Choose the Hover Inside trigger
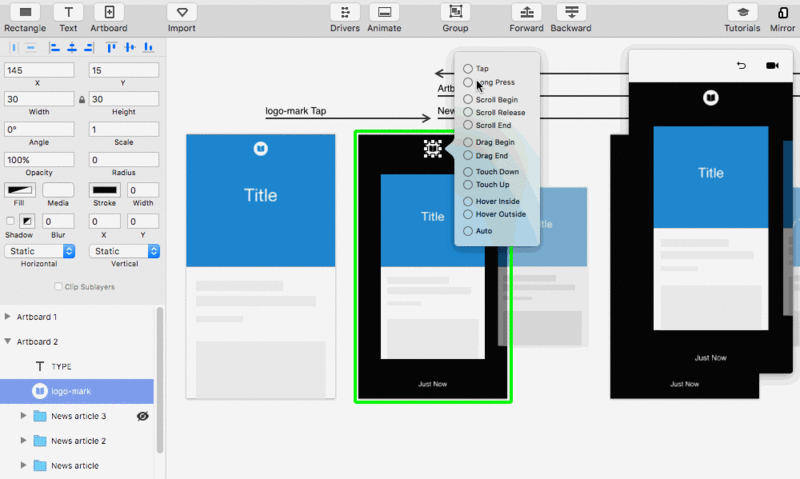This screenshot has height=479, width=800. [468, 201]
